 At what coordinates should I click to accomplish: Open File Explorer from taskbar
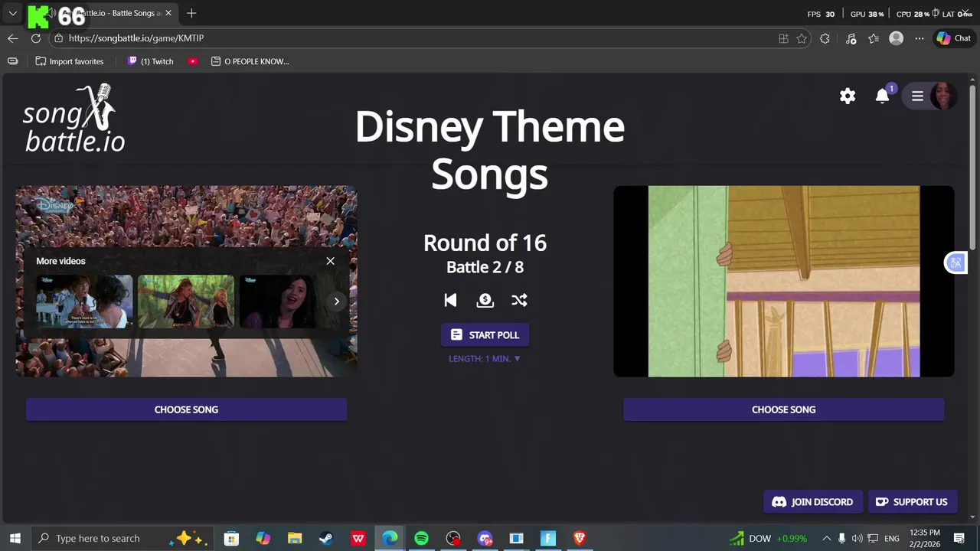(x=295, y=539)
